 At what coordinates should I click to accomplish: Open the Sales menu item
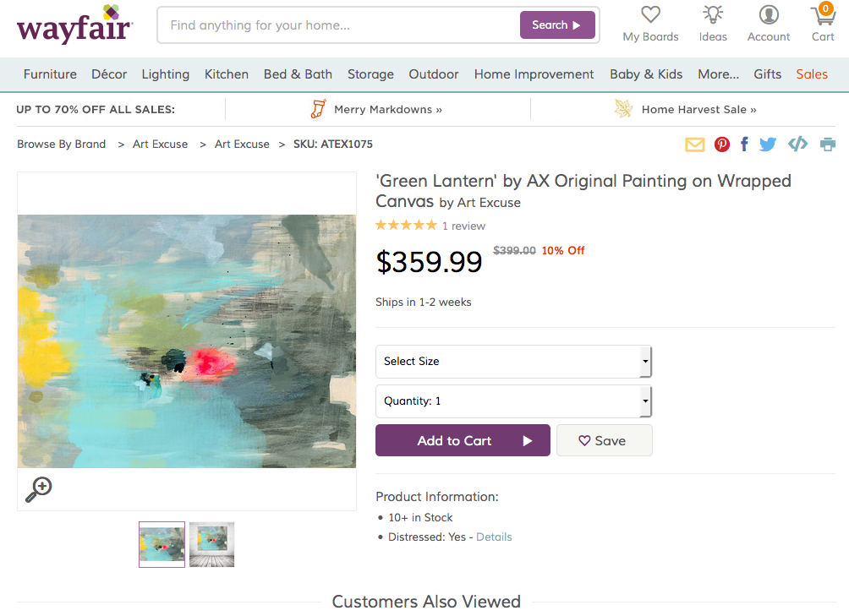coord(811,74)
